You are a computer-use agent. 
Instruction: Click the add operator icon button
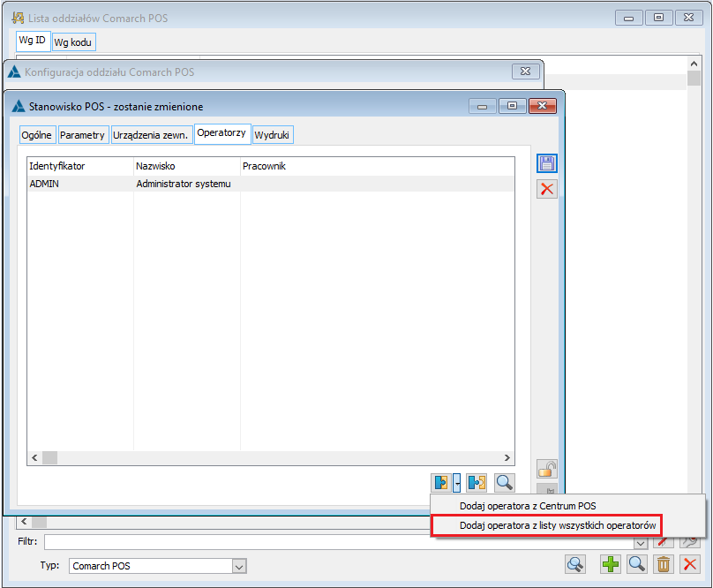pyautogui.click(x=441, y=482)
